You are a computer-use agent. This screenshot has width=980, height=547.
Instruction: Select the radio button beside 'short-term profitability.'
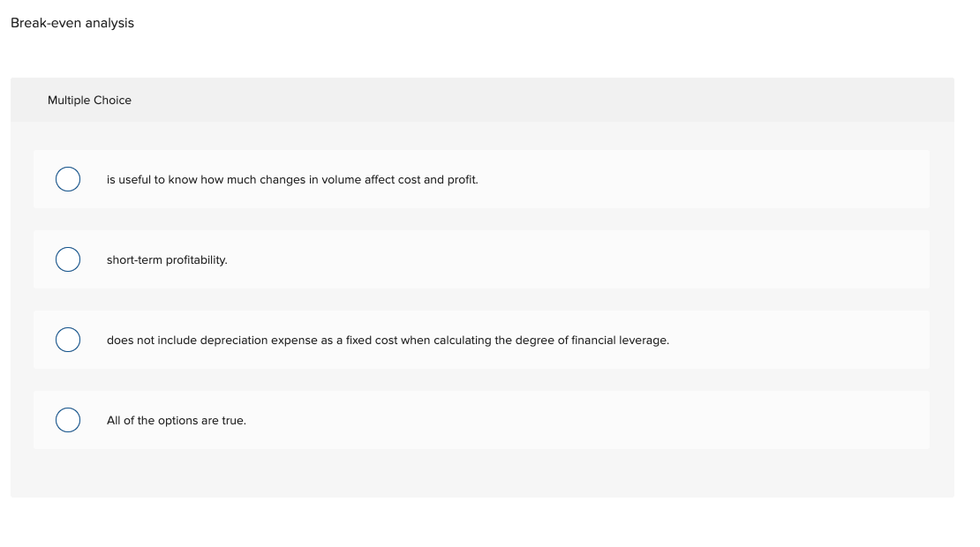pyautogui.click(x=68, y=259)
